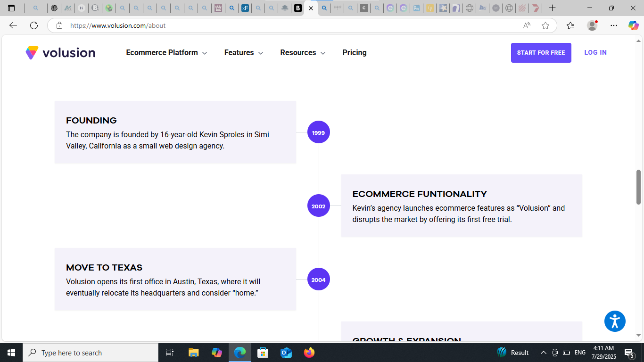Open the gray stacked-layers icon tab
This screenshot has height=362, width=644.
coord(284,8)
